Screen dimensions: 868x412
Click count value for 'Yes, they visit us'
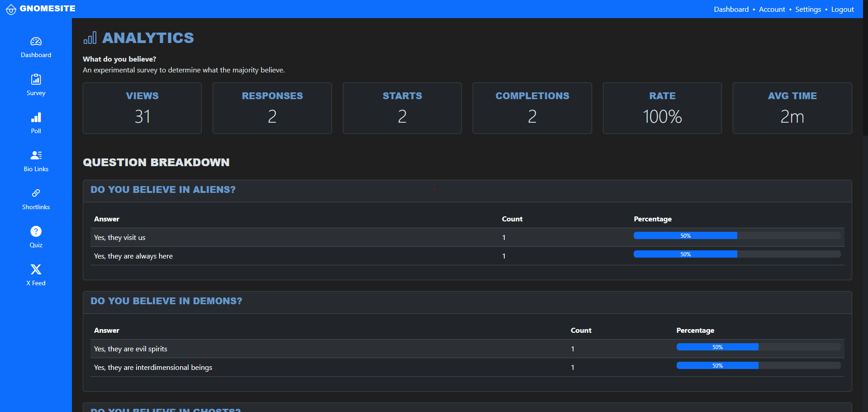[x=504, y=237]
